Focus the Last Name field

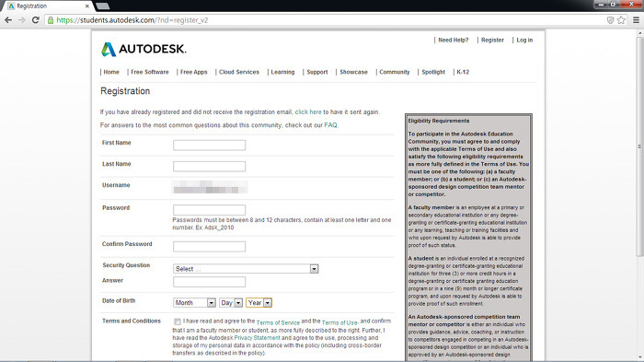coord(209,166)
